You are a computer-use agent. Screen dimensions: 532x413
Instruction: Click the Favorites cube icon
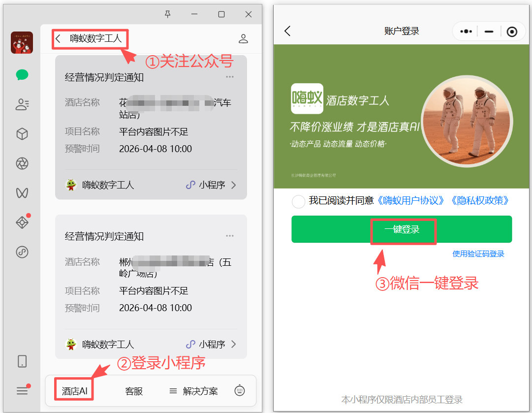click(22, 134)
